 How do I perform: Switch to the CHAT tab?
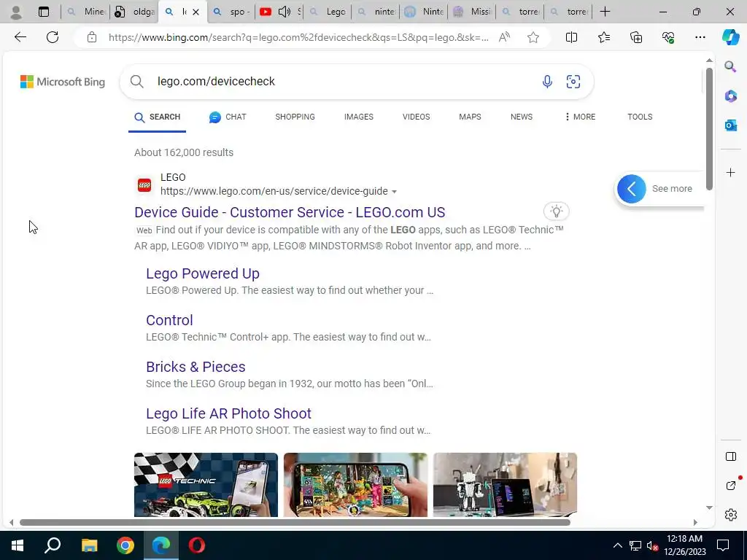228,117
